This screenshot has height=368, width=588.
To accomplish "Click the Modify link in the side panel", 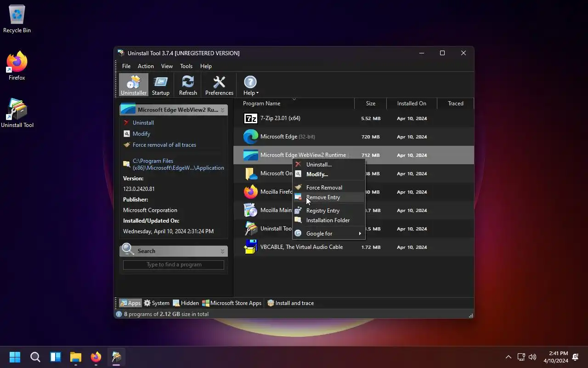I will (x=141, y=134).
